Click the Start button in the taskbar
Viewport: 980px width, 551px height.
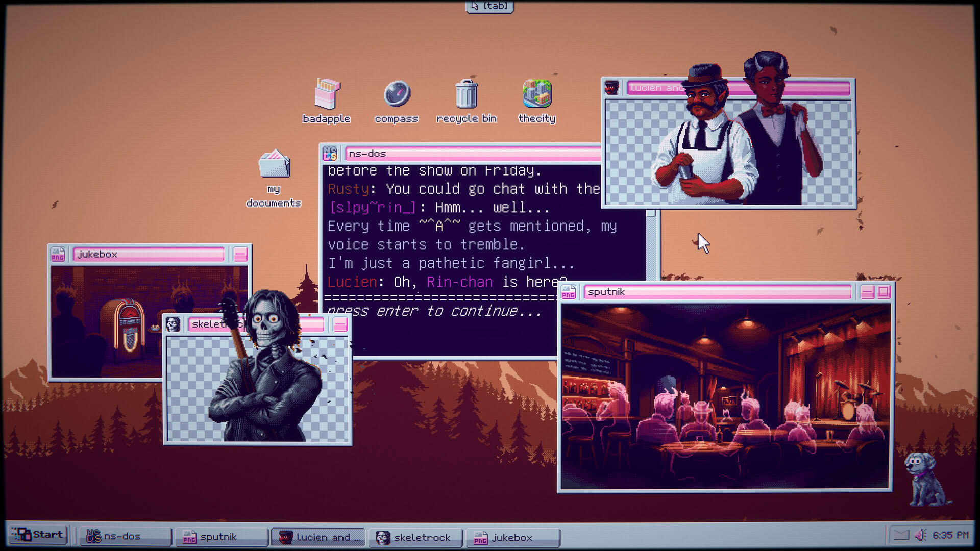click(x=38, y=535)
